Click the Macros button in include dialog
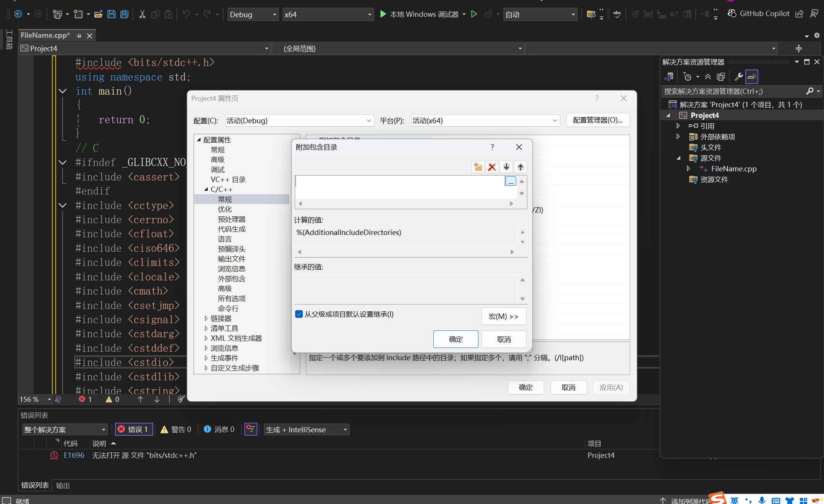Screen dimensions: 824x504 point(503,316)
